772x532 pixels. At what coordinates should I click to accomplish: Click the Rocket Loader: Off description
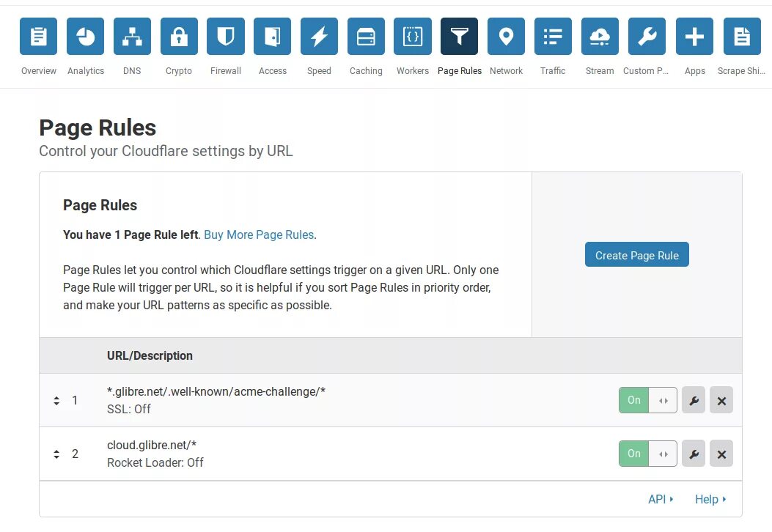click(x=155, y=462)
